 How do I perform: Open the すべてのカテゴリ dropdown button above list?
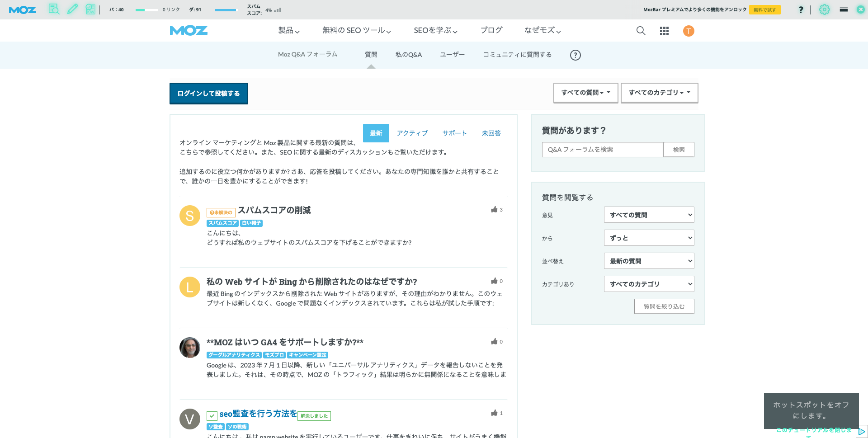[659, 93]
